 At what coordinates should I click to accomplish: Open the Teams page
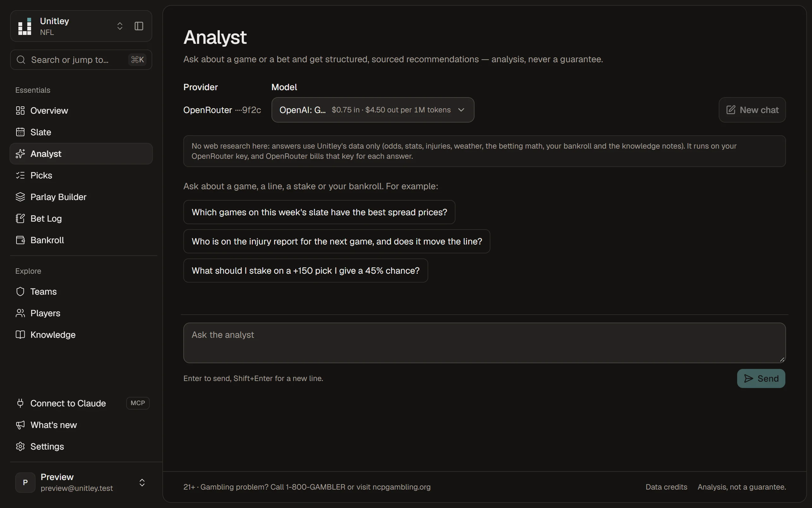point(81,291)
